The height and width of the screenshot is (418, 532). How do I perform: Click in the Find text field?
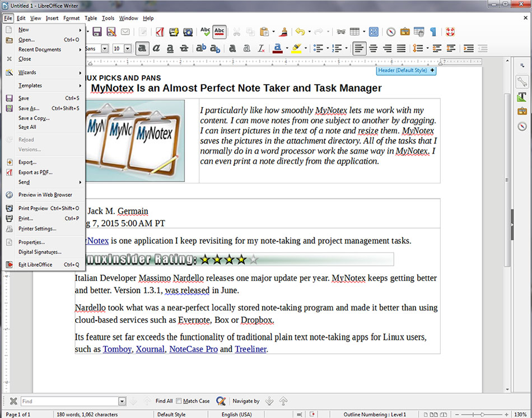click(x=69, y=401)
